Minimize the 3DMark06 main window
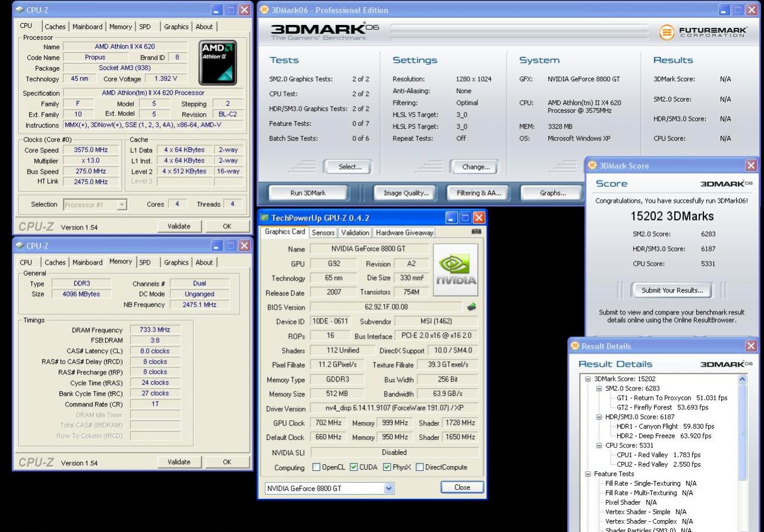Image resolution: width=764 pixels, height=532 pixels. click(x=724, y=10)
